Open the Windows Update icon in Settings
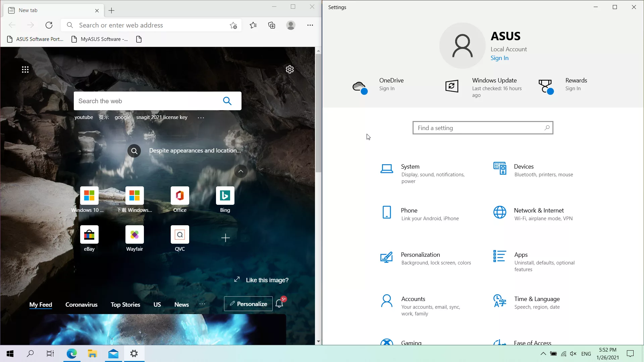Viewport: 644px width, 362px height. coord(452,86)
